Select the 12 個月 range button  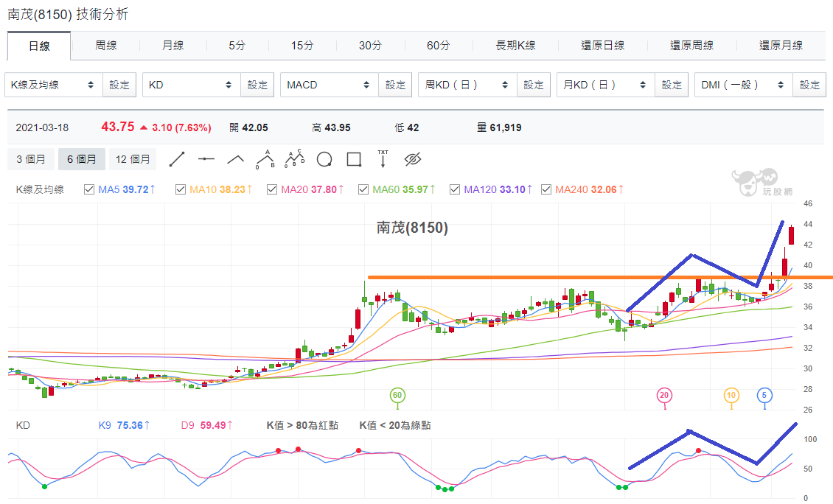point(133,159)
